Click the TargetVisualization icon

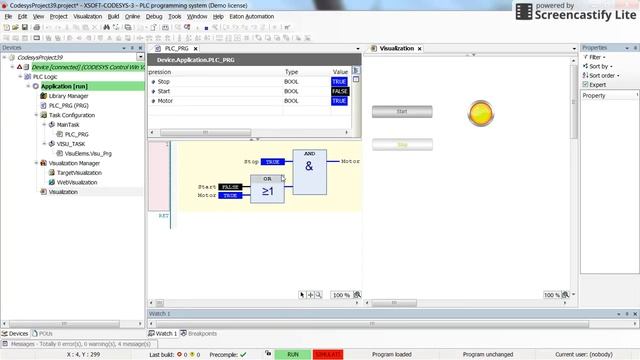pyautogui.click(x=52, y=173)
